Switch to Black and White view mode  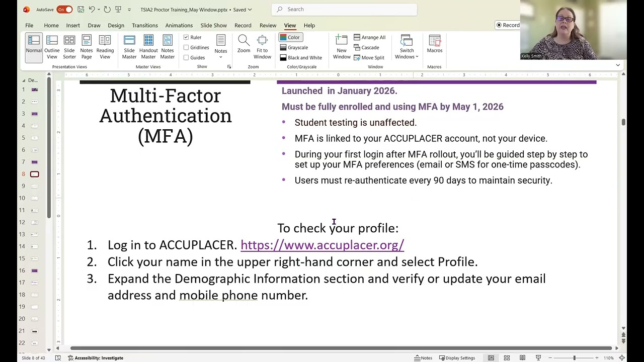(301, 57)
